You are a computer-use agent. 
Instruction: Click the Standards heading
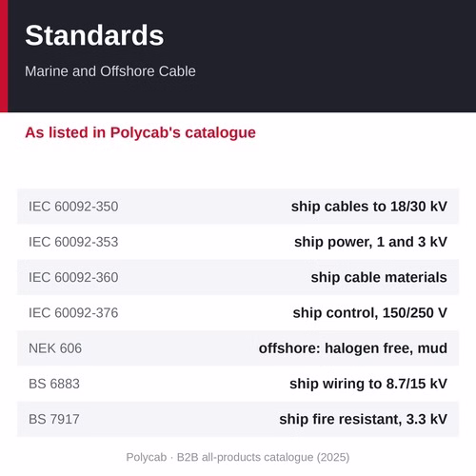click(x=94, y=35)
